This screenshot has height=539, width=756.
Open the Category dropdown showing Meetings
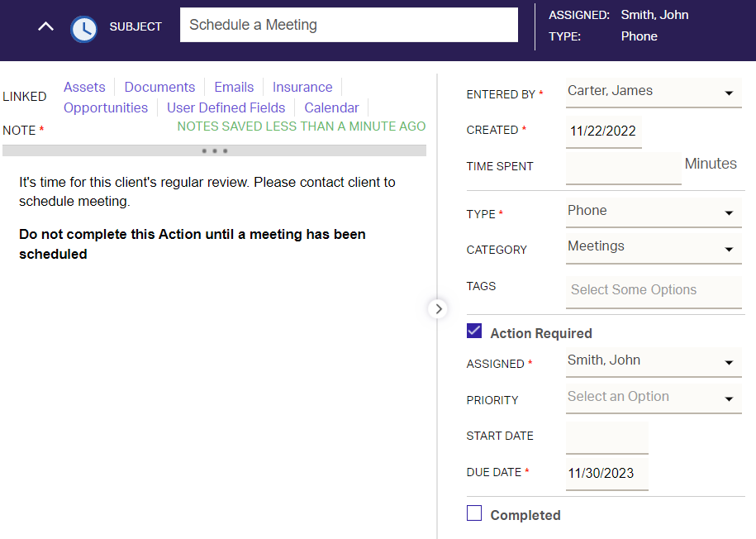[654, 249]
